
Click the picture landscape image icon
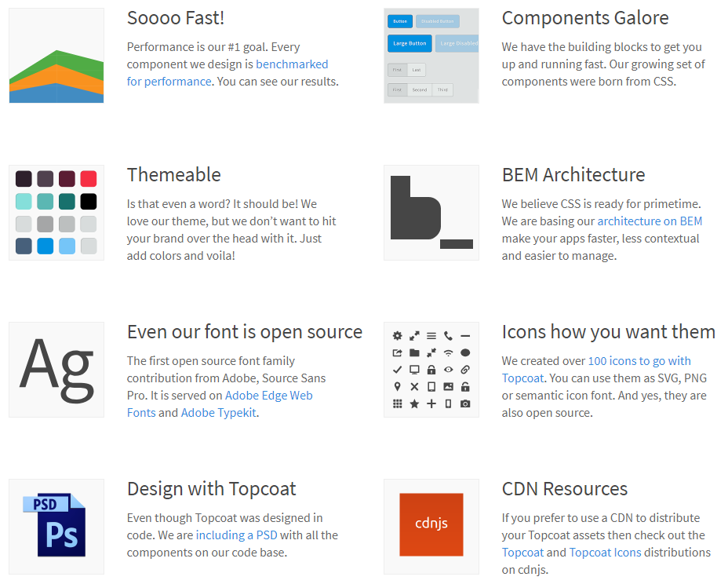(448, 386)
